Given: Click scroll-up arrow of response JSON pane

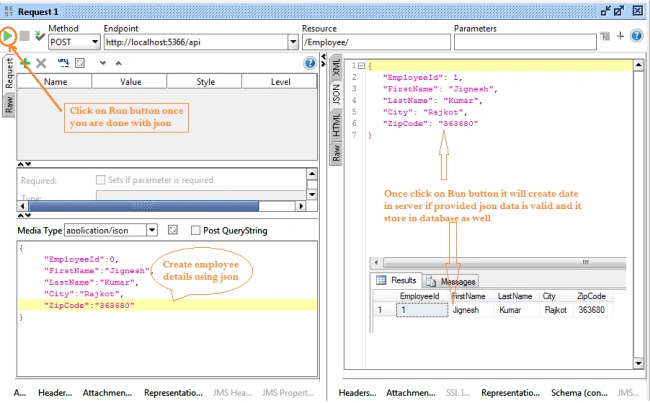Looking at the screenshot, I should coord(638,65).
